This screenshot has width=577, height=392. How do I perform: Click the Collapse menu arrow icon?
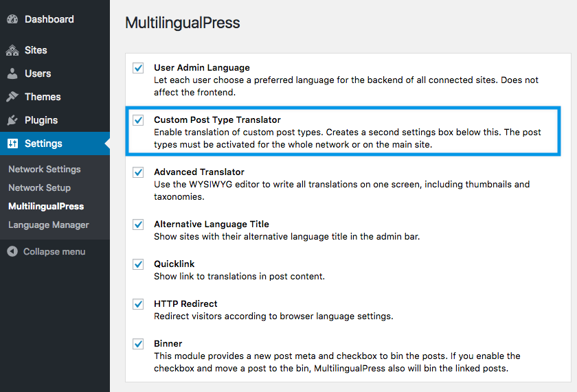point(12,251)
